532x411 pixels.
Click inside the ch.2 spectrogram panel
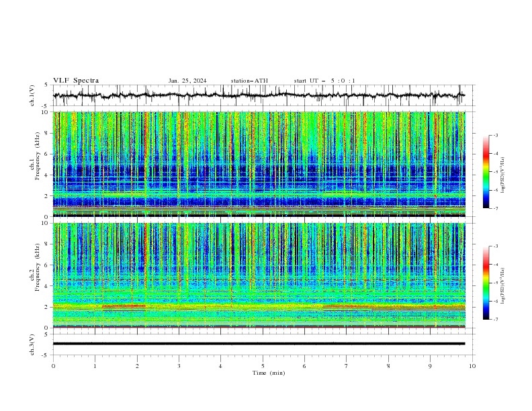[259, 275]
